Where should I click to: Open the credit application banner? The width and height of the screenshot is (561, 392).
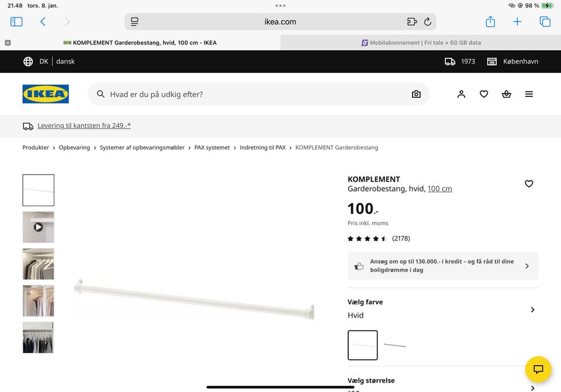pos(442,266)
